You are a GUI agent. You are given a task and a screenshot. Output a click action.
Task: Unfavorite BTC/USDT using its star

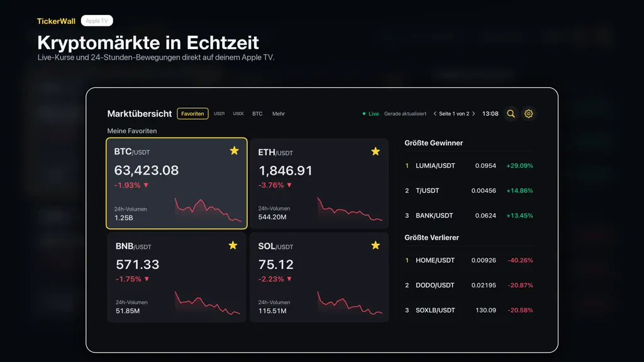tap(234, 151)
